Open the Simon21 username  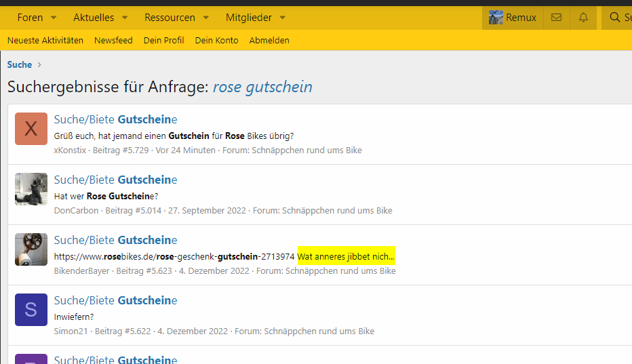(71, 331)
